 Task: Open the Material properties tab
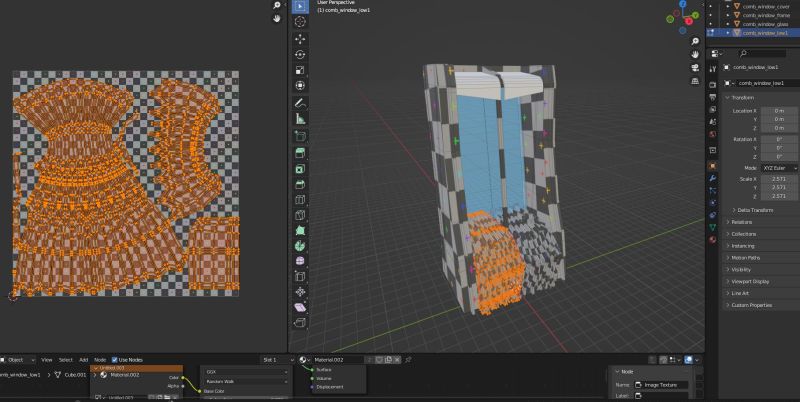(713, 240)
